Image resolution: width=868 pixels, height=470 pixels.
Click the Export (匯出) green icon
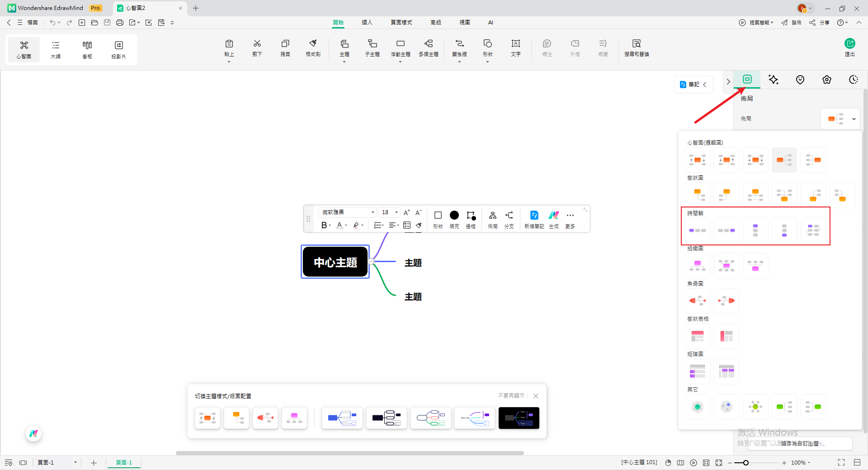pyautogui.click(x=850, y=44)
